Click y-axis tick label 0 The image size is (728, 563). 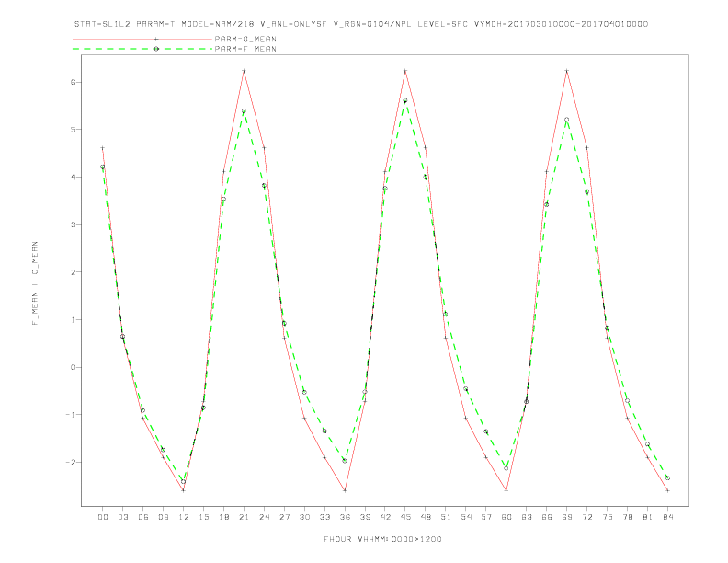(73, 367)
